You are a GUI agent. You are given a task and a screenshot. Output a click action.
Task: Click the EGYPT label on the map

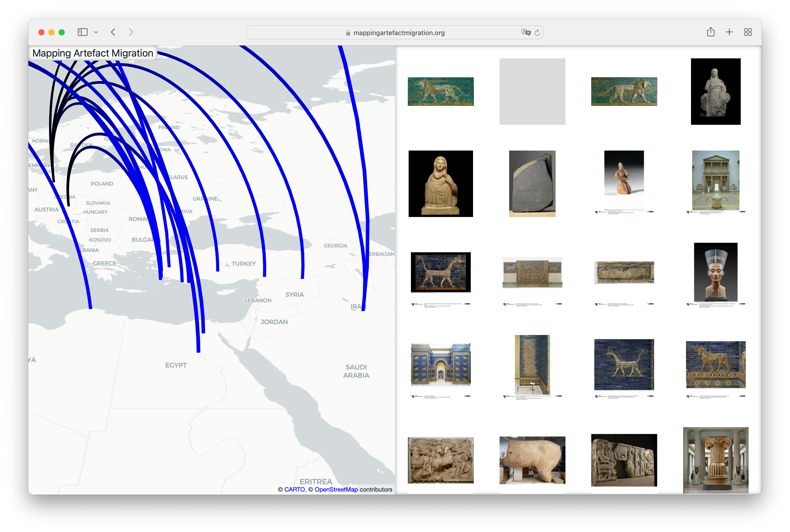coord(176,366)
